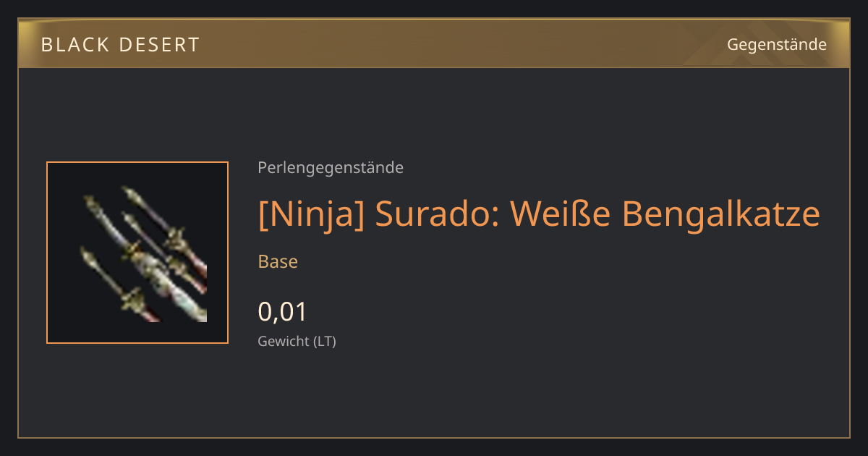Click the Surado weapon item icon
Viewport: 868px width, 456px height.
tap(137, 253)
